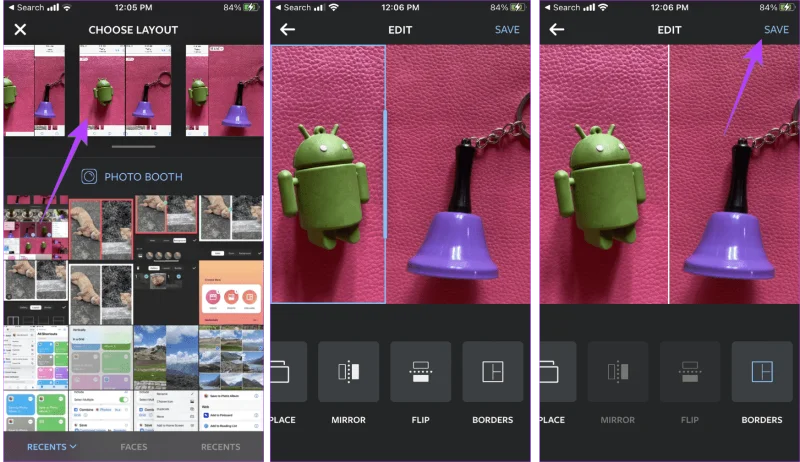Tap the active FLIP tool on second screen
The width and height of the screenshot is (800, 462).
click(x=420, y=372)
